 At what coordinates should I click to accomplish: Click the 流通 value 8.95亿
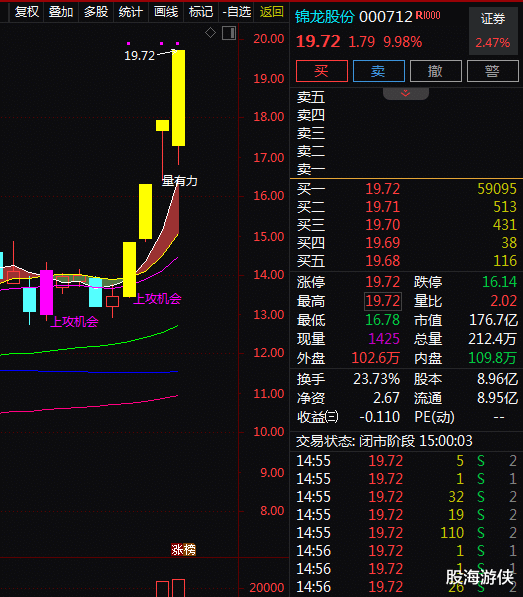click(x=497, y=398)
